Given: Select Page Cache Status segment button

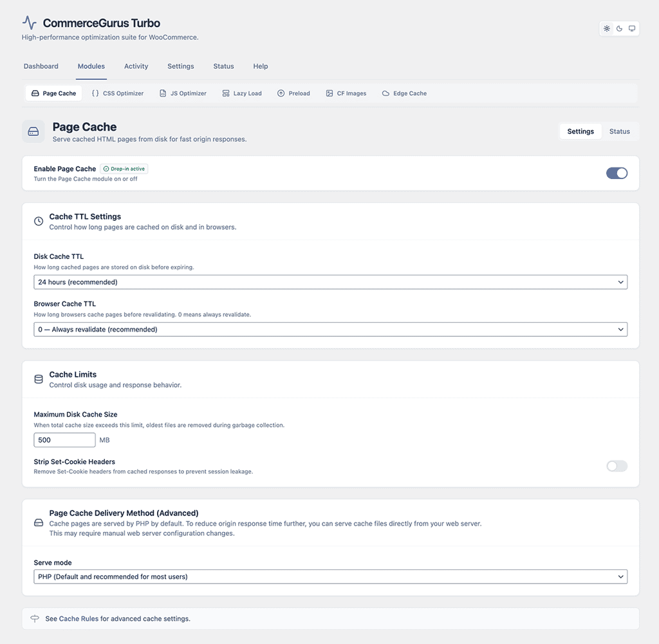Looking at the screenshot, I should tap(620, 131).
